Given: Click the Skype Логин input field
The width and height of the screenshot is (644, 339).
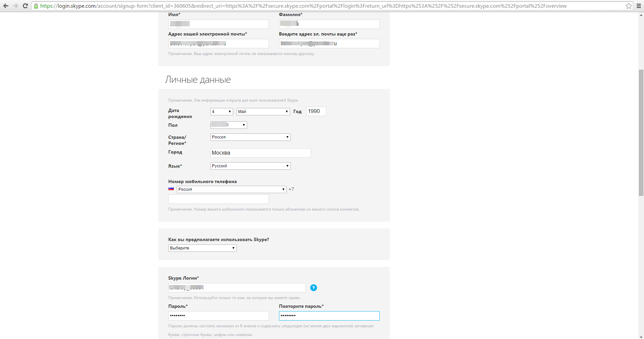Looking at the screenshot, I should pos(237,288).
